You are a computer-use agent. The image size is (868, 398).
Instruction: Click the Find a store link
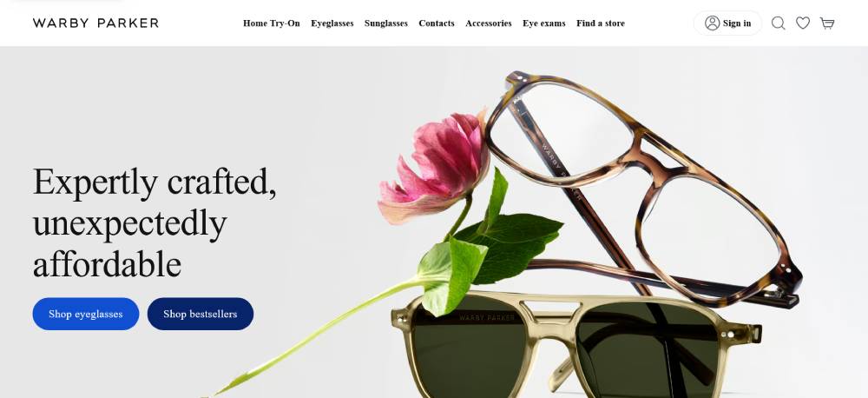click(601, 23)
